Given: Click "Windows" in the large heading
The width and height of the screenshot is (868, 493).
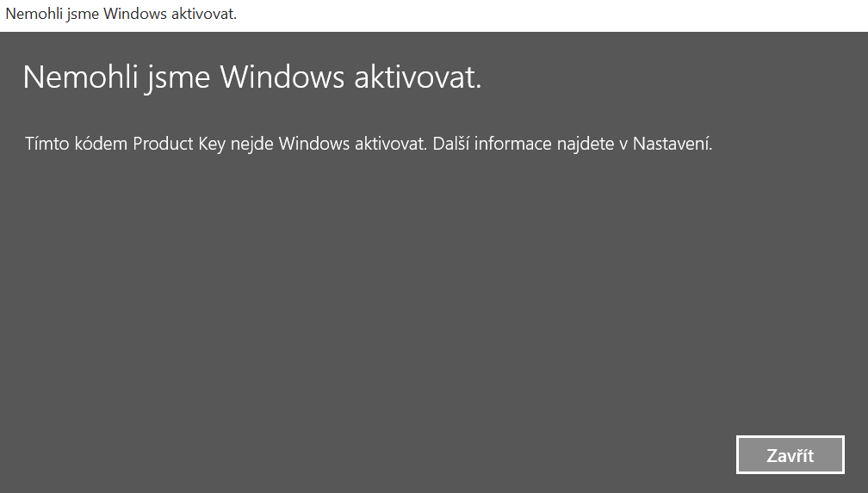Looking at the screenshot, I should pos(282,77).
